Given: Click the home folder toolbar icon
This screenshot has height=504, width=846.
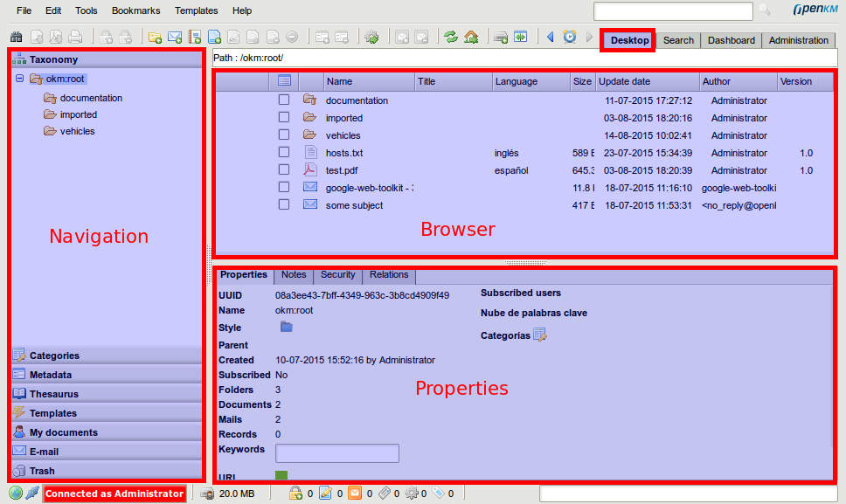Looking at the screenshot, I should (x=471, y=38).
